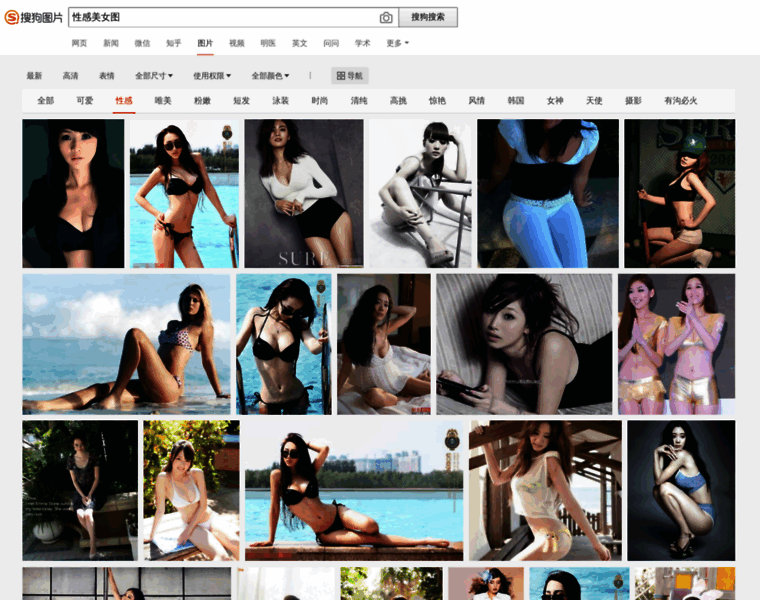Open the 知乎 search tab

174,43
